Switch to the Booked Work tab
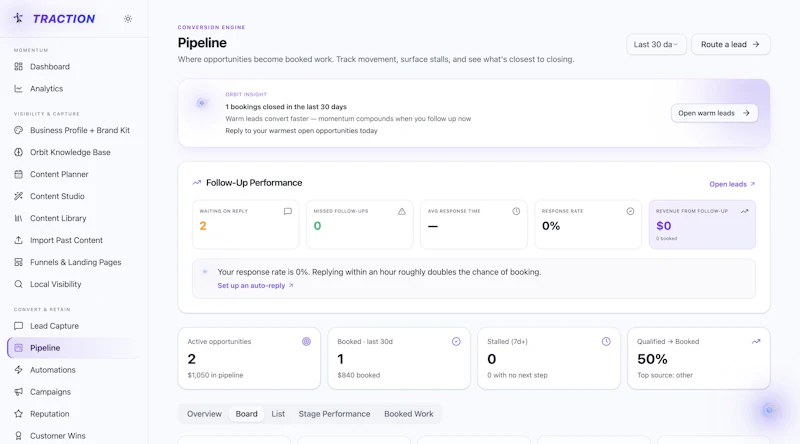800x444 pixels. pyautogui.click(x=409, y=414)
